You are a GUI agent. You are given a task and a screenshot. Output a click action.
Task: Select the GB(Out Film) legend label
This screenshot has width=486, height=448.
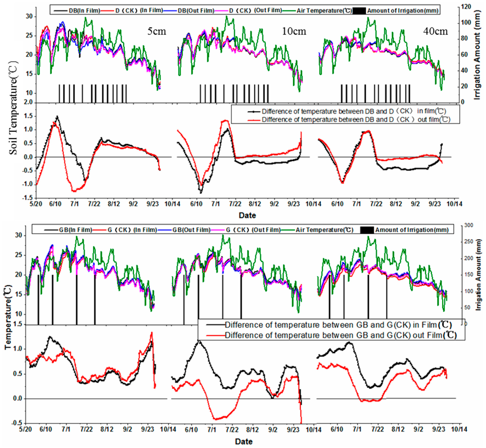[x=191, y=230]
